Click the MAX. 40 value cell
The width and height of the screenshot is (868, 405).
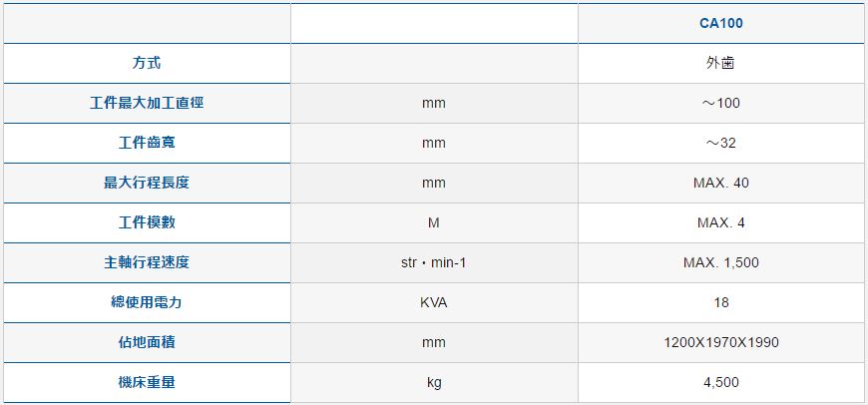pos(721,184)
